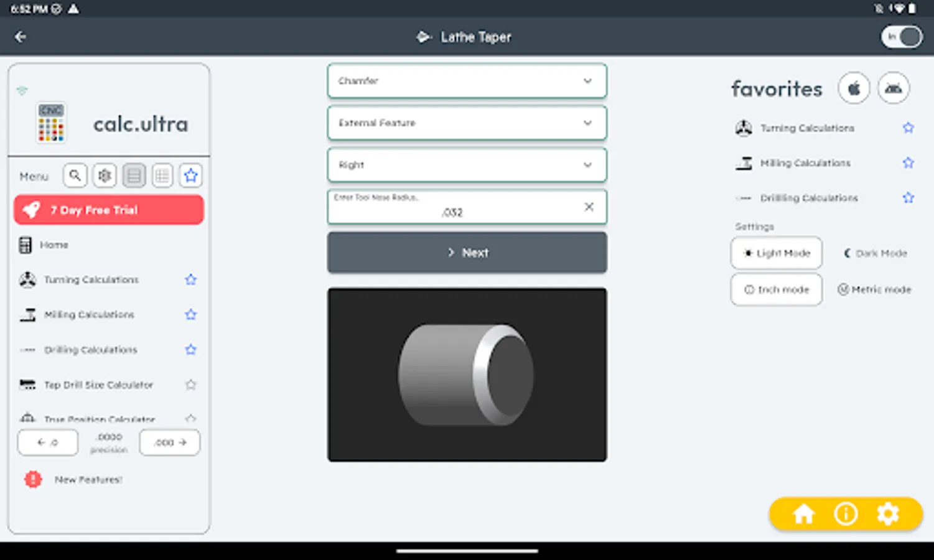
Task: Toggle the inch/metric switch in header
Action: [x=901, y=37]
